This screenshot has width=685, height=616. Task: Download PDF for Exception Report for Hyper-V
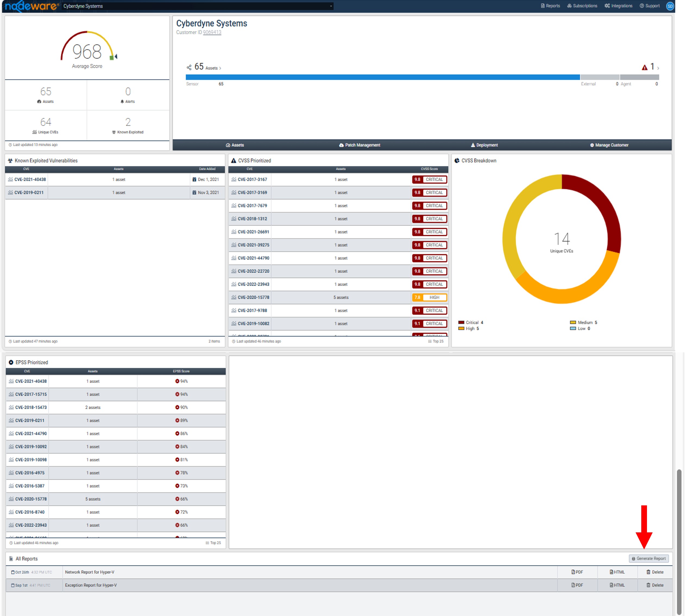(577, 585)
